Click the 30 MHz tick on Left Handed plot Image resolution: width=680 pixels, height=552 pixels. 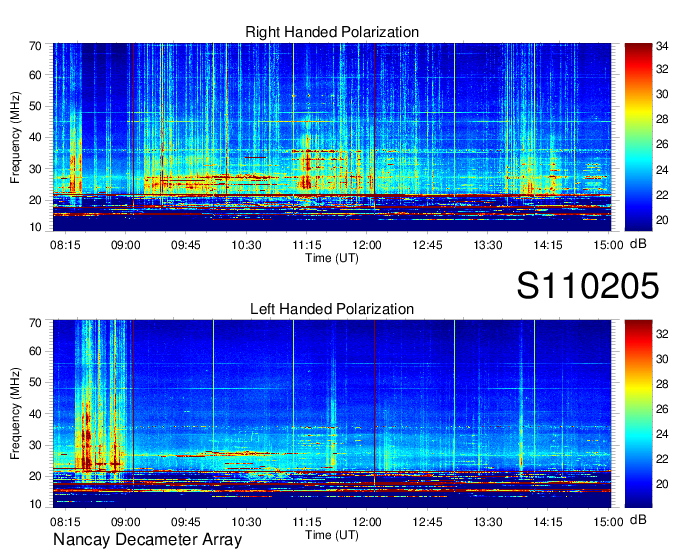[35, 445]
